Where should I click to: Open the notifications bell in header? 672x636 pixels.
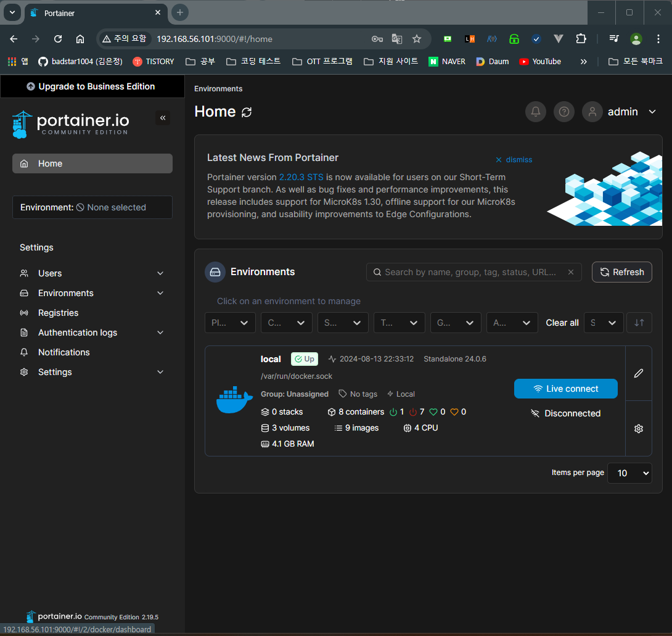(x=536, y=112)
